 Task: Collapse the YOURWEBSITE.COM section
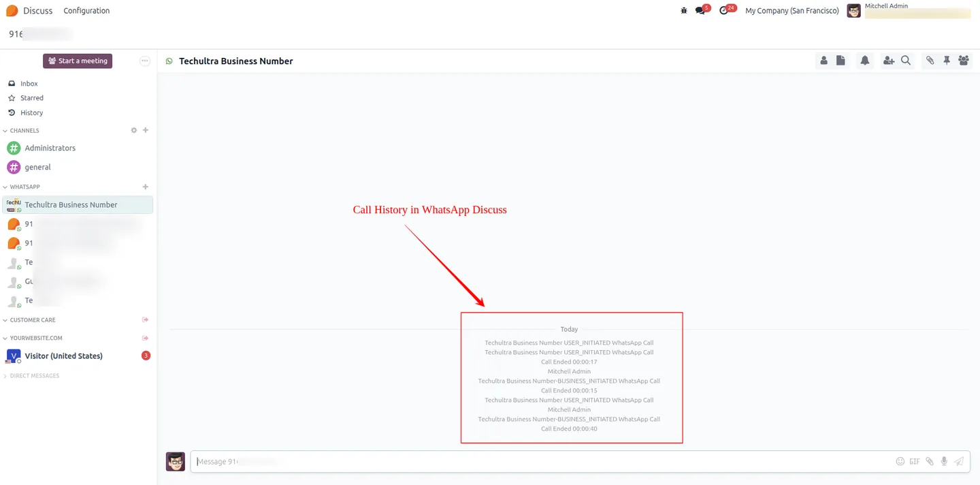[x=33, y=338]
